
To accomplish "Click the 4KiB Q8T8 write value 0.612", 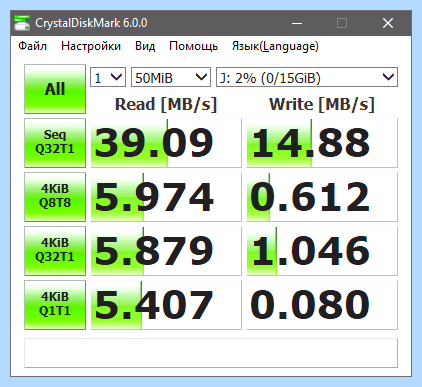I will [x=322, y=197].
